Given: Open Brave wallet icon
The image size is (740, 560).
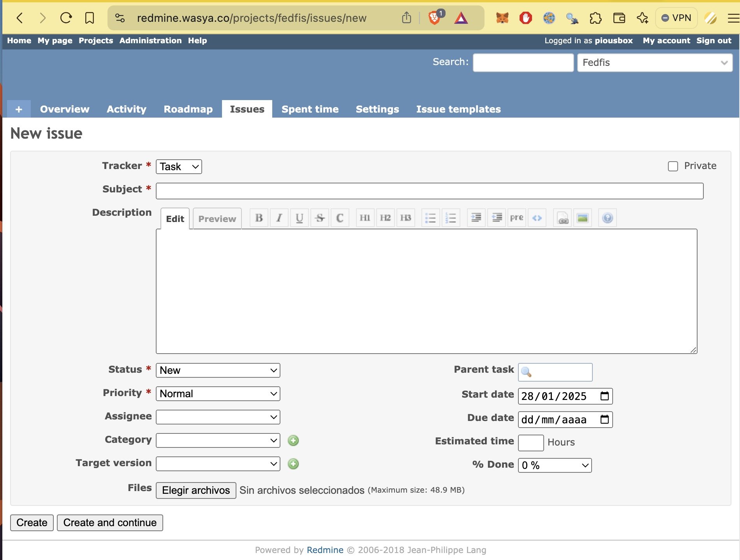Looking at the screenshot, I should pyautogui.click(x=619, y=18).
